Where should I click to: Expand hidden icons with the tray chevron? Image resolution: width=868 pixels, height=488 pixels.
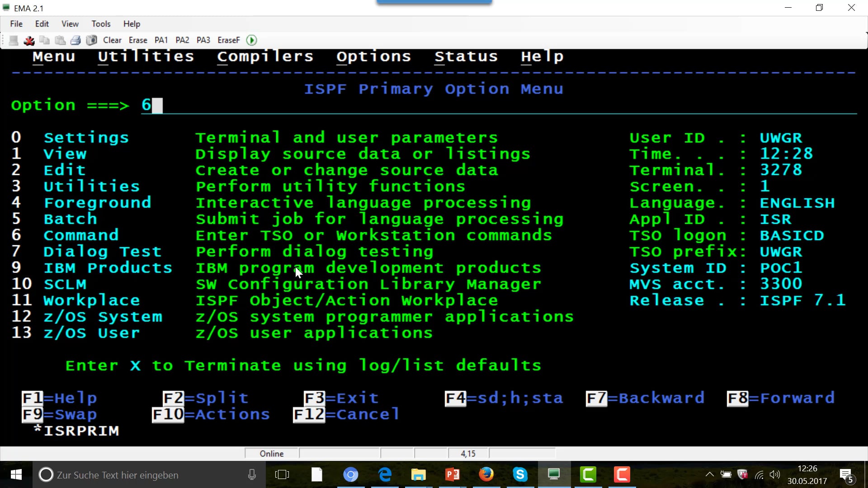pyautogui.click(x=709, y=475)
